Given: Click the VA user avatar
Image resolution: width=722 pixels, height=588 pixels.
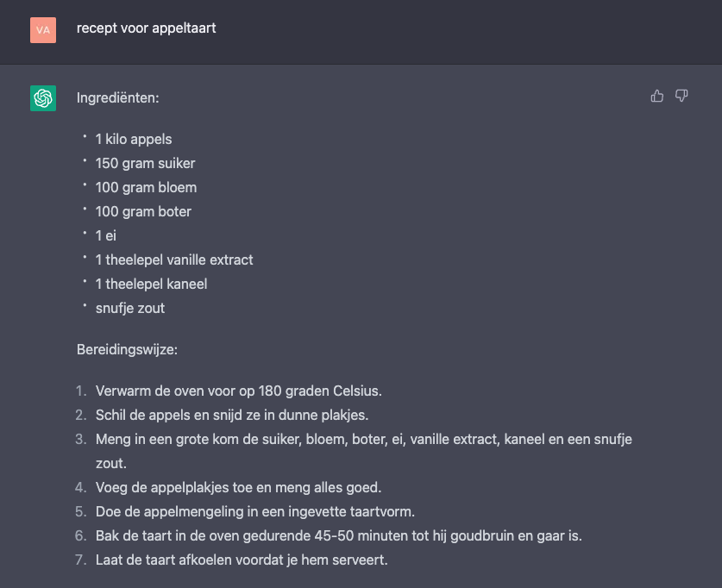Looking at the screenshot, I should [43, 30].
